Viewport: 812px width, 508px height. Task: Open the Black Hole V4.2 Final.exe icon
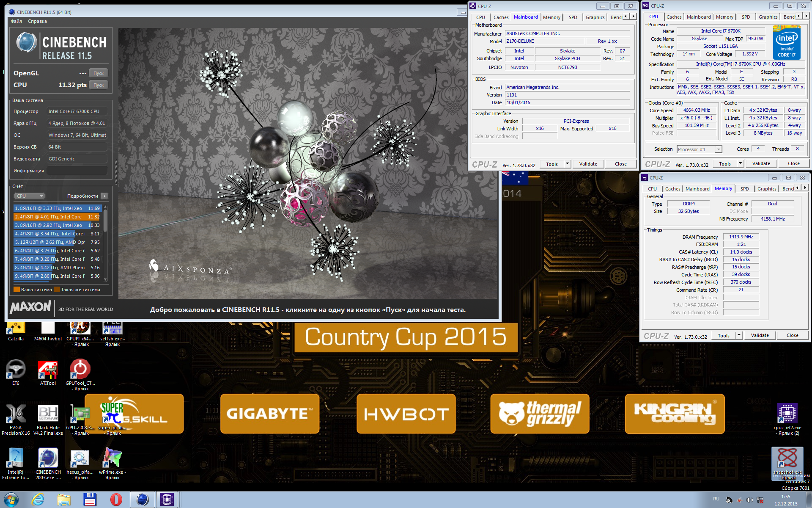tap(48, 419)
